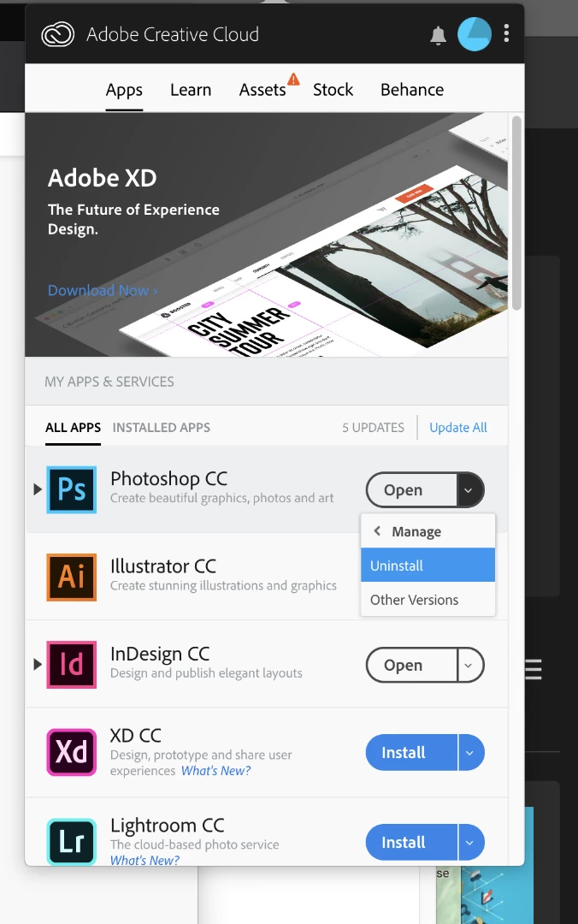Click the InDesign CC title text
The width and height of the screenshot is (578, 924).
click(160, 654)
